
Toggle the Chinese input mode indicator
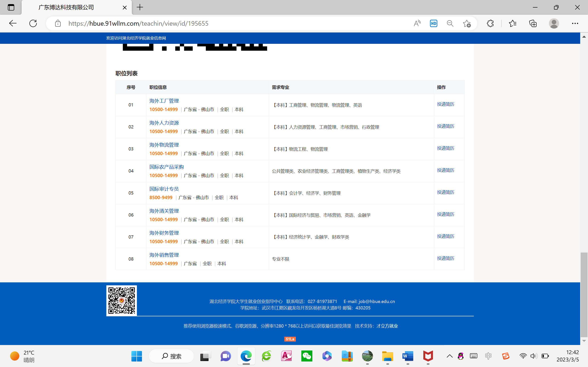[x=488, y=356]
